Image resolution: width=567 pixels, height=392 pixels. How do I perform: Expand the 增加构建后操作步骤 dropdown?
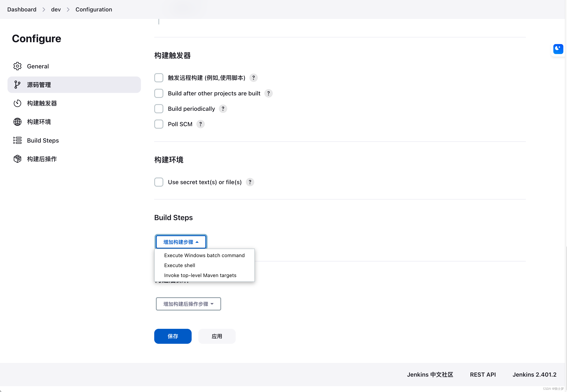click(188, 304)
